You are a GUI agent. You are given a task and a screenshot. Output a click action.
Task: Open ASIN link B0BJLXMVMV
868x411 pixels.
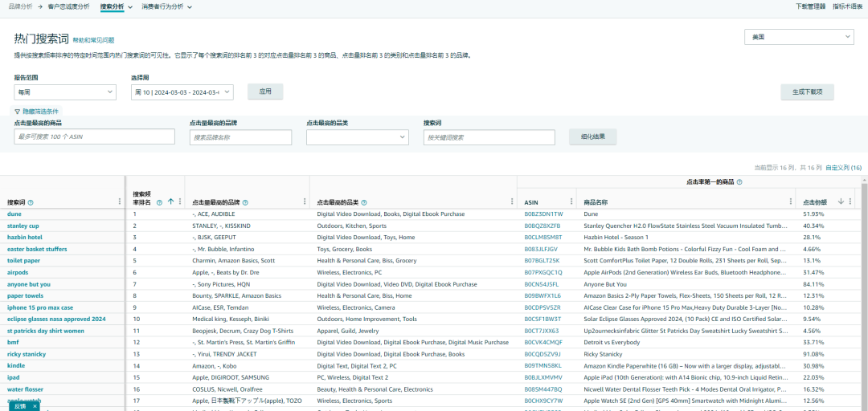coord(543,377)
